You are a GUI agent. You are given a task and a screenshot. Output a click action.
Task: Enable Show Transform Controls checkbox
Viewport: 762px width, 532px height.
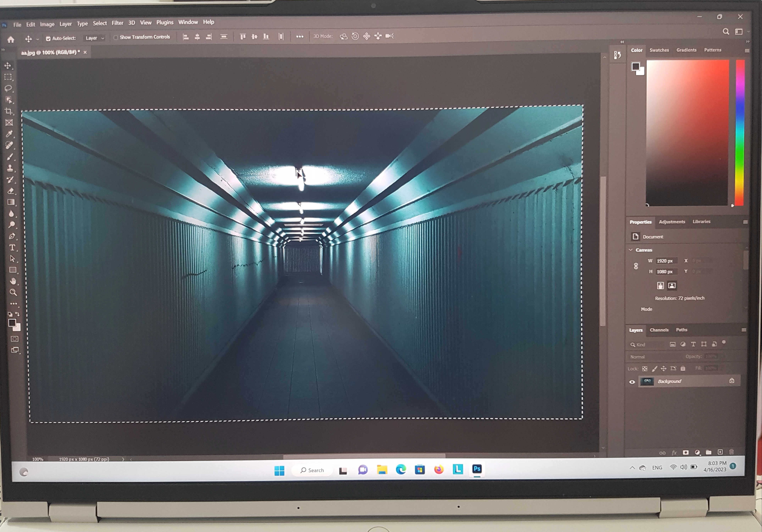pos(116,37)
